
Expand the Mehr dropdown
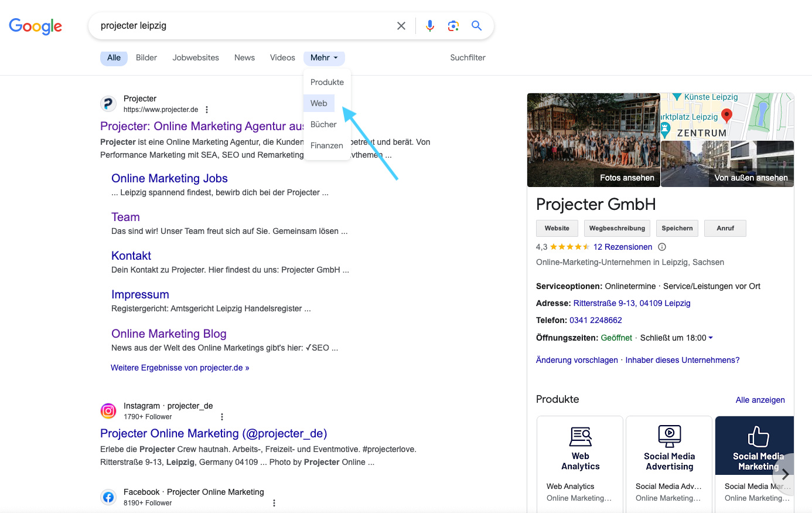point(324,57)
